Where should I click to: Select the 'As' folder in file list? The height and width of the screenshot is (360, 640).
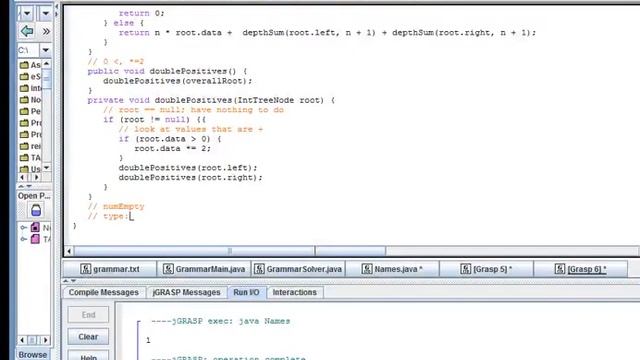[30, 65]
